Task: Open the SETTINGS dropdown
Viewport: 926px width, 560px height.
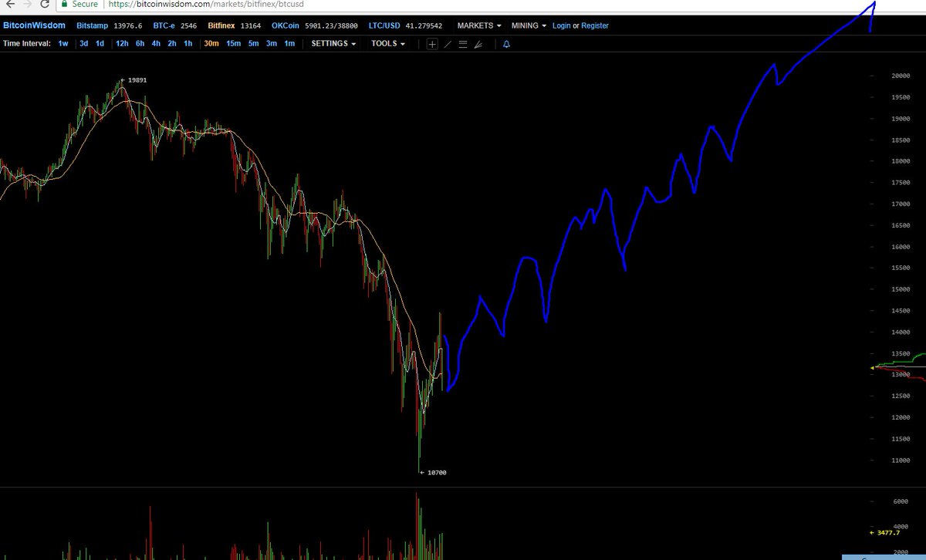Action: [x=332, y=44]
